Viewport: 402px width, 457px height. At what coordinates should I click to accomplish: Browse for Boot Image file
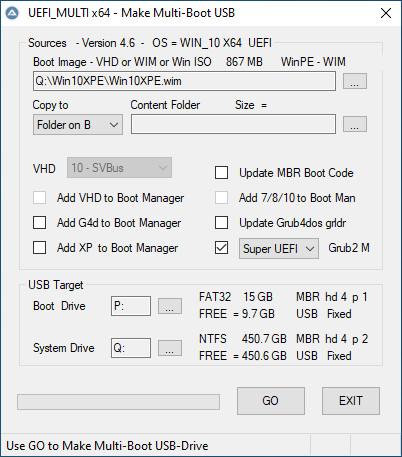pyautogui.click(x=355, y=81)
